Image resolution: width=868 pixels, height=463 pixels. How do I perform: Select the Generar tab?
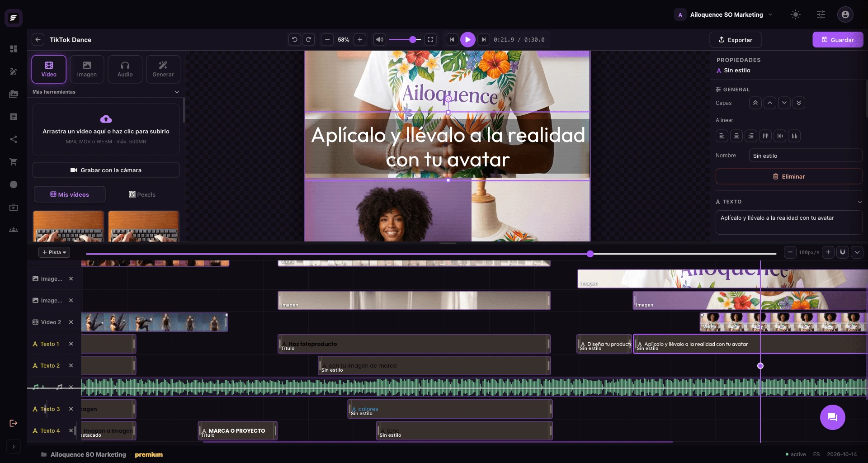tap(163, 69)
